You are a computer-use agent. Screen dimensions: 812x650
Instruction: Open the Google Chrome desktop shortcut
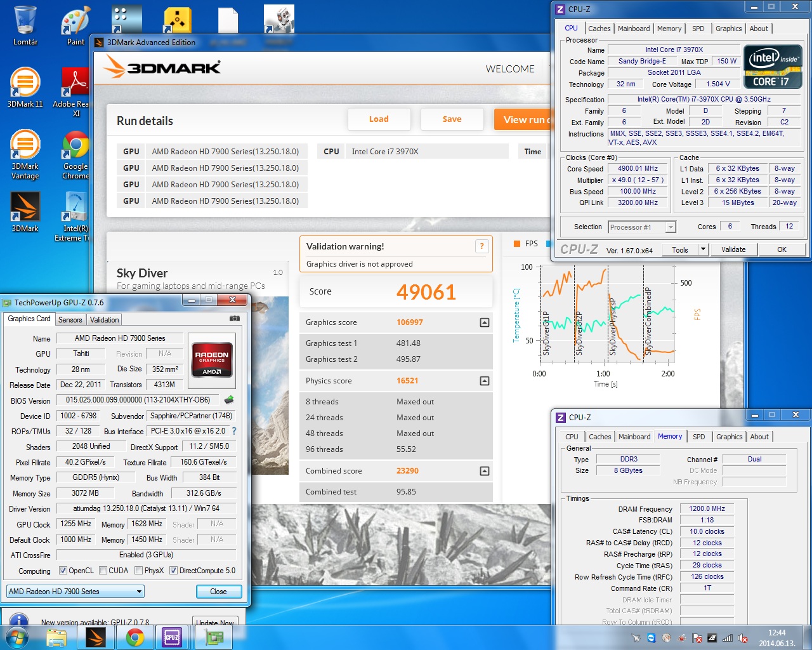(x=75, y=154)
